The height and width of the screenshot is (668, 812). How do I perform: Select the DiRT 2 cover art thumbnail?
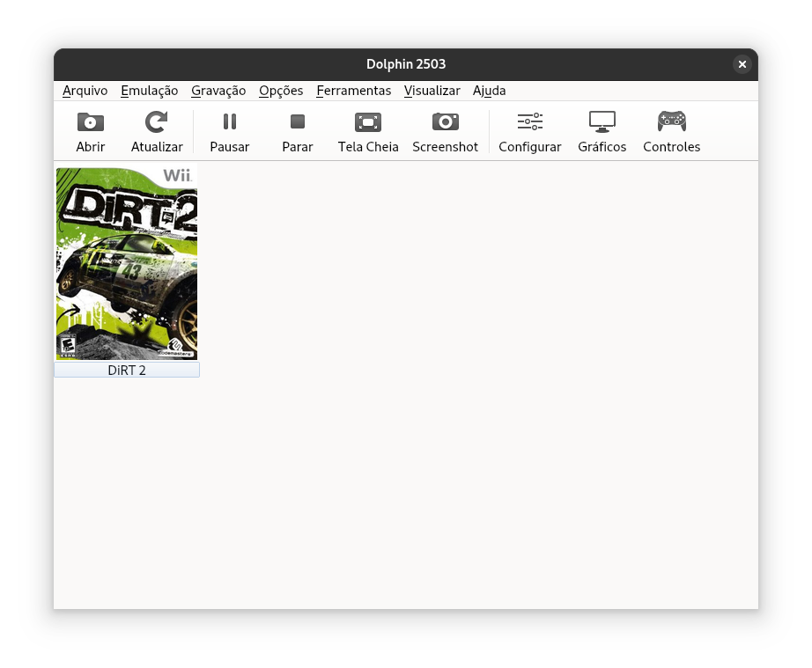127,264
